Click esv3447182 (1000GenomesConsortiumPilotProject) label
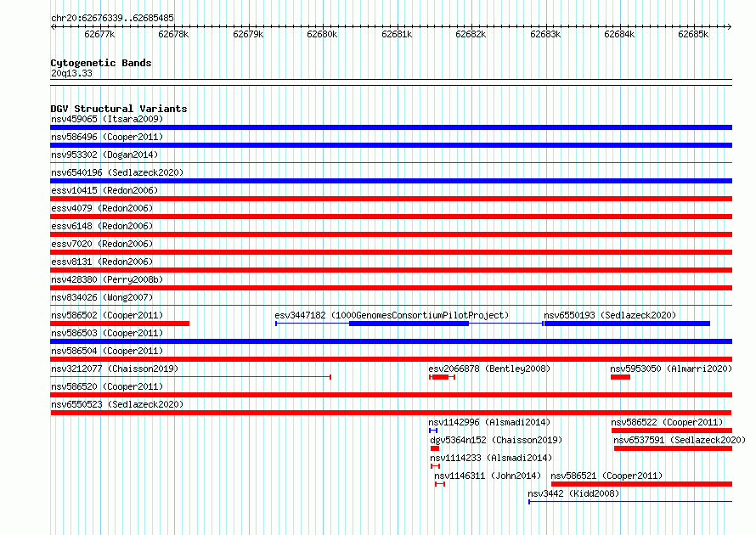Viewport: 756px width, 535px height. [392, 315]
